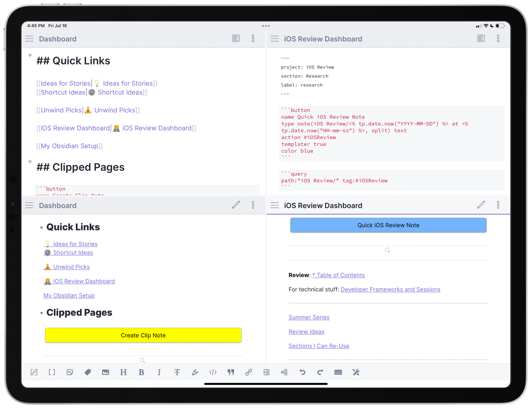532x409 pixels.
Task: Tap the battery indicator in status bar
Action: coord(500,26)
